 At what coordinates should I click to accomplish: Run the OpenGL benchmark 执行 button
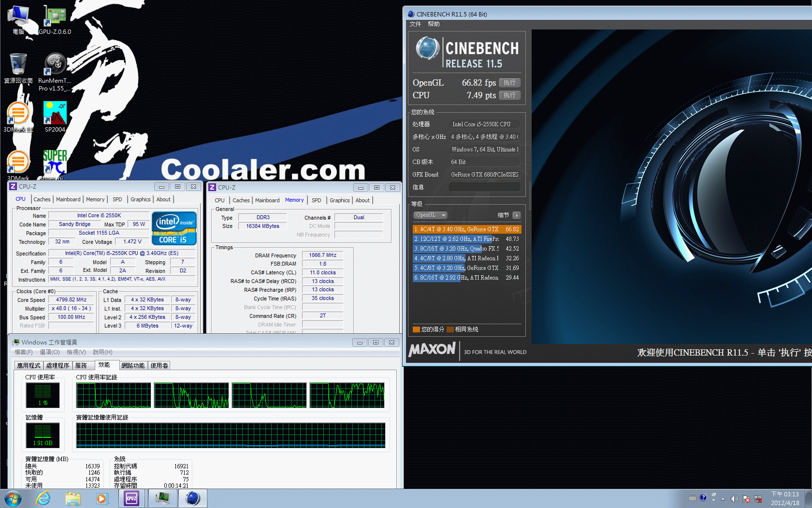tap(509, 83)
